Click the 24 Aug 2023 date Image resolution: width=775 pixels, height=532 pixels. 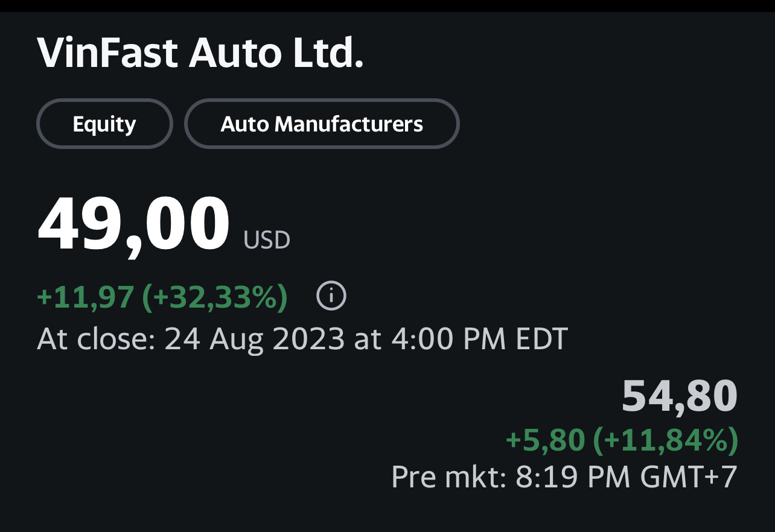(254, 339)
